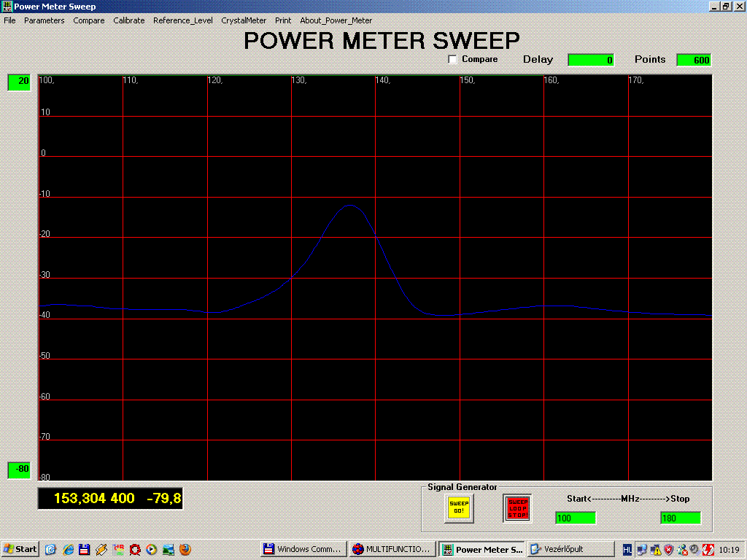This screenshot has width=747, height=560.
Task: Open the About_Power_Meter menu
Action: point(336,20)
